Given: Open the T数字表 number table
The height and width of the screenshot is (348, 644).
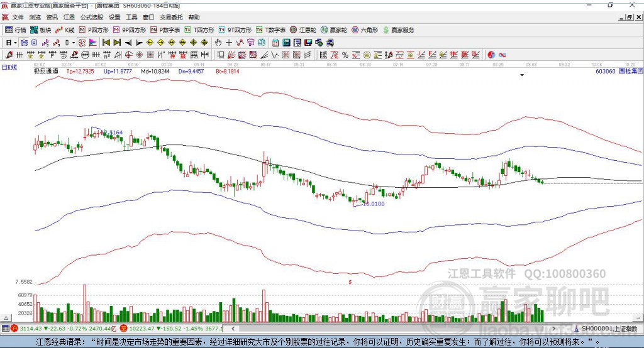Looking at the screenshot, I should 270,30.
